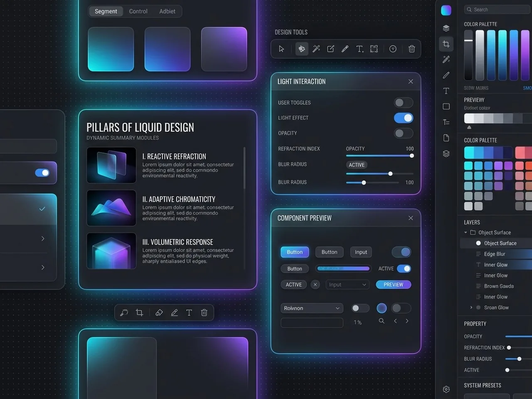532x399 pixels.
Task: Click the Reactive Refraction thumbnail
Action: [x=111, y=165]
